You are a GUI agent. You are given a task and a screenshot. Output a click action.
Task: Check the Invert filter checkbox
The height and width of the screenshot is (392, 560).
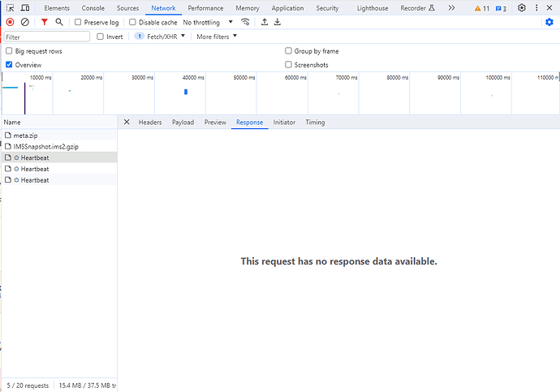click(101, 37)
